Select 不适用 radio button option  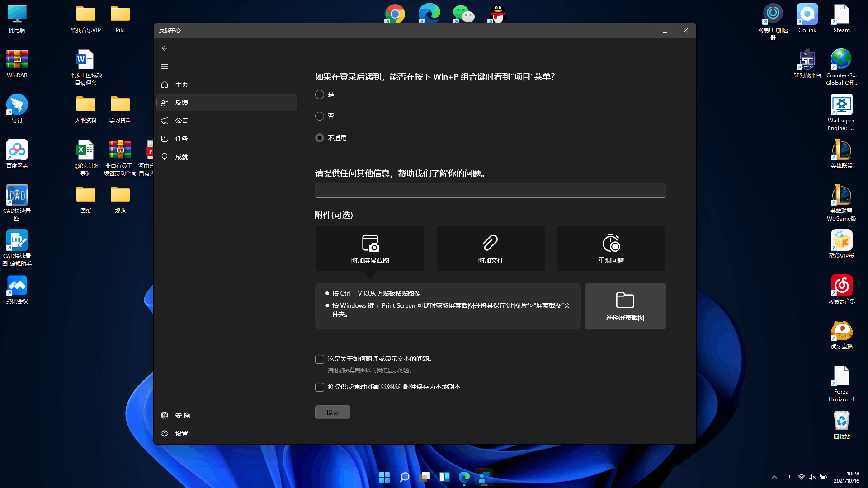(x=320, y=138)
